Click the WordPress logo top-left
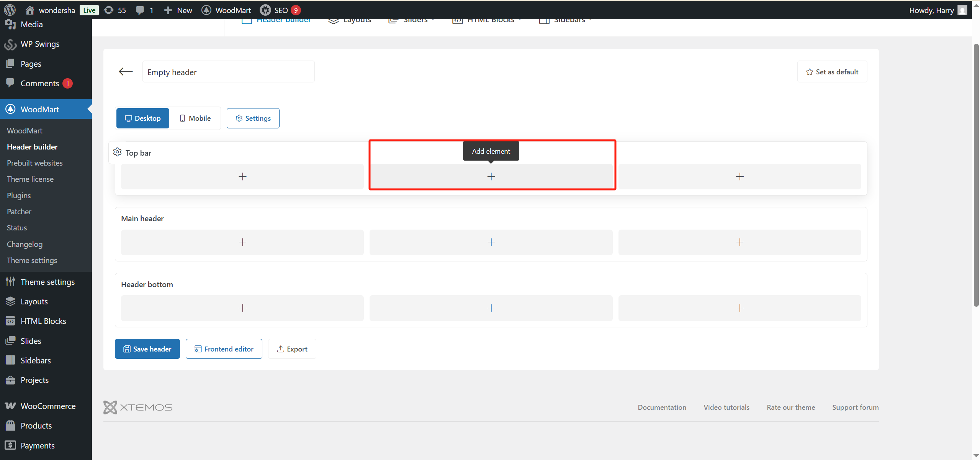The width and height of the screenshot is (980, 460). pos(9,10)
